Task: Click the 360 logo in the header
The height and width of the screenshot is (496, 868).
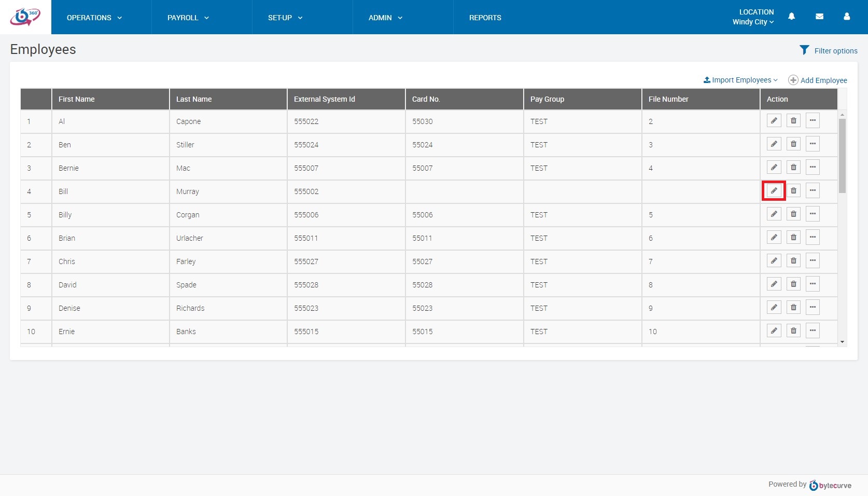Action: [25, 17]
